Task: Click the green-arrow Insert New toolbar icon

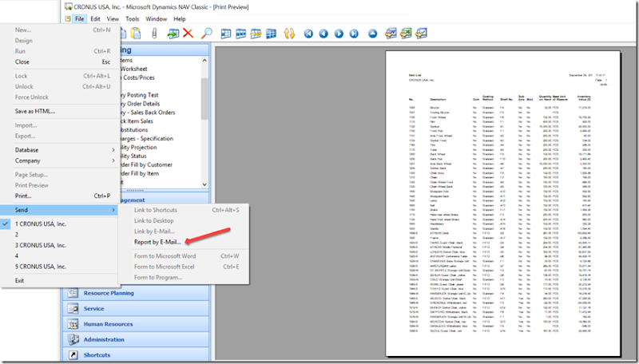Action: [173, 34]
